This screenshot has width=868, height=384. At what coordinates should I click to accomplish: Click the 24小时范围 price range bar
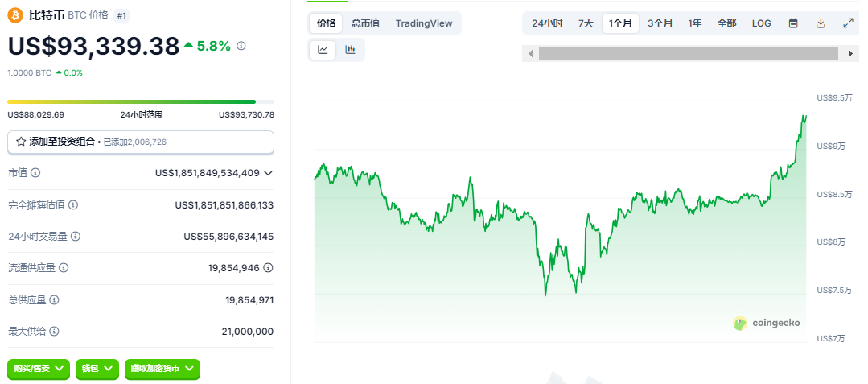coord(141,102)
